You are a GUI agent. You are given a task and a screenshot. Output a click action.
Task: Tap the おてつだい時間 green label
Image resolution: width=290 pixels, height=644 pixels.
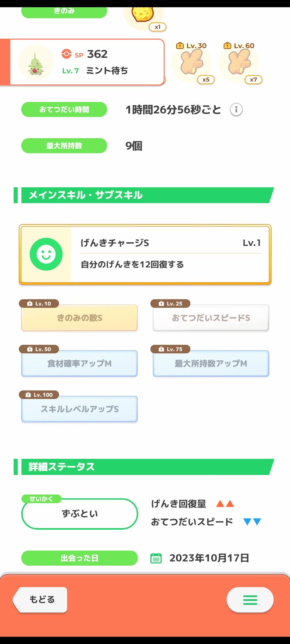pos(64,109)
